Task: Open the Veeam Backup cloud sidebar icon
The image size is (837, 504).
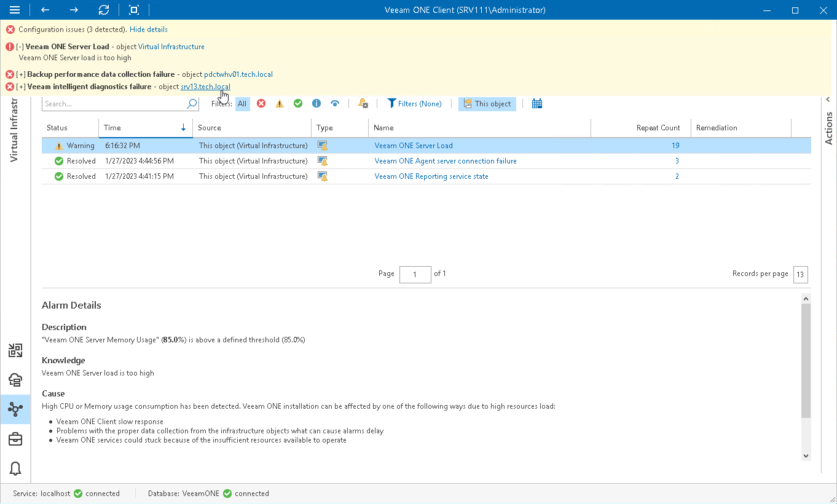Action: tap(15, 380)
